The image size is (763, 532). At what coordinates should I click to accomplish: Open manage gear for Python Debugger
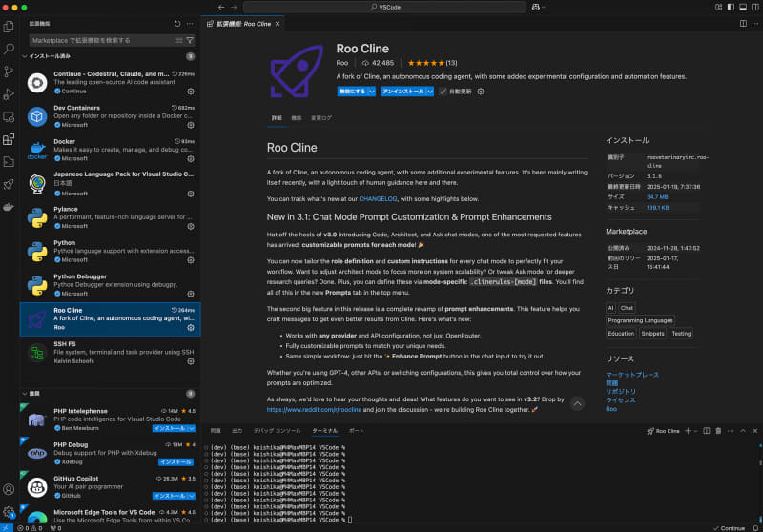pyautogui.click(x=191, y=295)
